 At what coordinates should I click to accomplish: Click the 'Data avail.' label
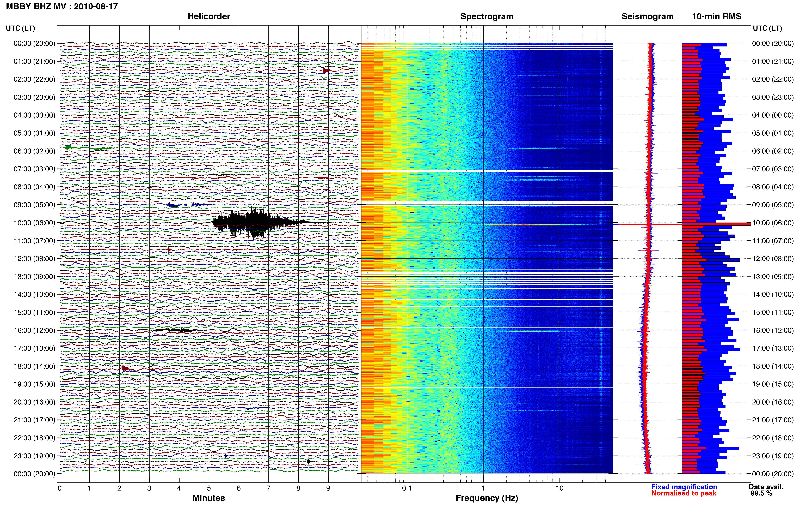[766, 487]
